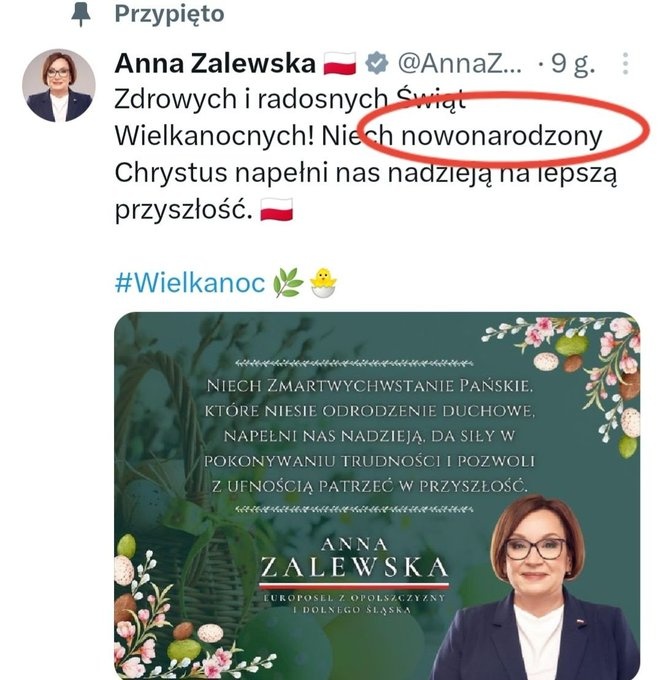Image resolution: width=662 pixels, height=680 pixels.
Task: Open the @AnnaZ... handle link
Action: (460, 63)
